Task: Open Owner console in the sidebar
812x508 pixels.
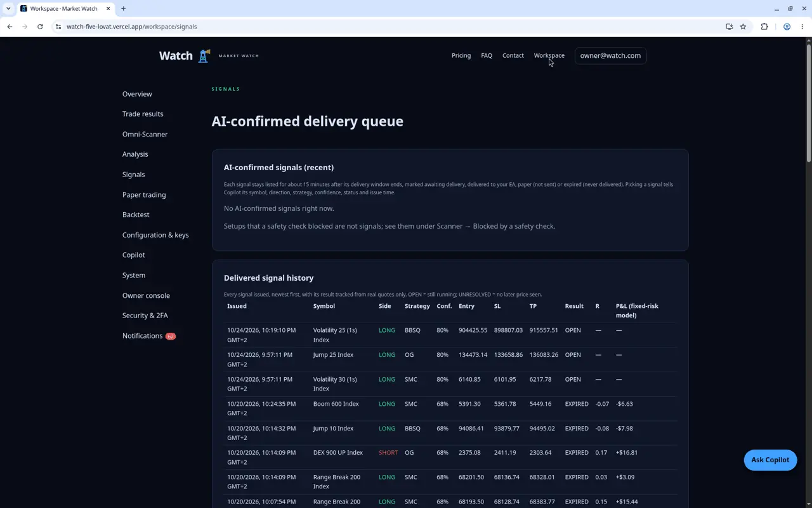Action: (146, 295)
